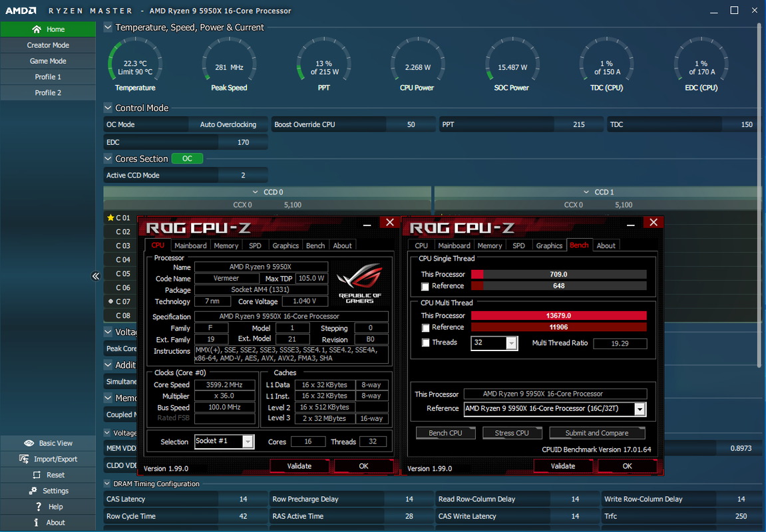The height and width of the screenshot is (532, 766).
Task: Collapse Temperature, Speed, Power & Current section
Action: point(108,27)
